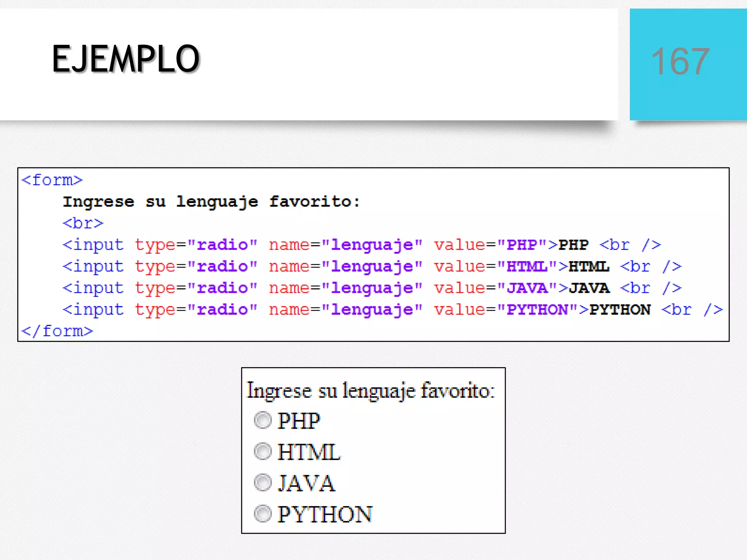Screen dimensions: 747x560
Task: Click rendered heading 'Ingrese su lenguaje favorito:'
Action: click(371, 391)
